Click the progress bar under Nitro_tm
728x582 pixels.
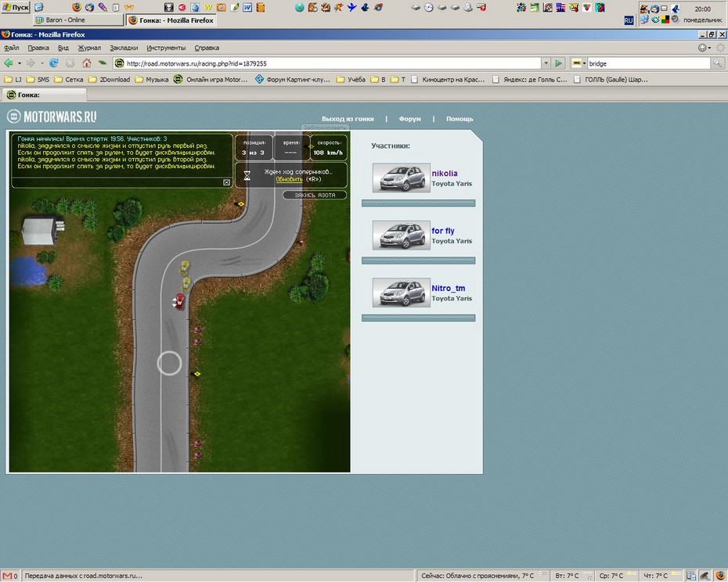(418, 318)
